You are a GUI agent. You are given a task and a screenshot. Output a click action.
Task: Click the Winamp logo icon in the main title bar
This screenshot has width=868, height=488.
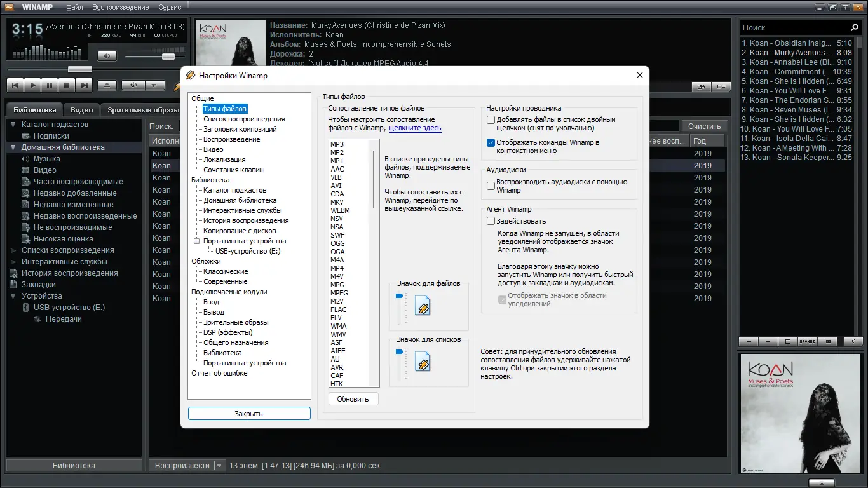(x=10, y=7)
